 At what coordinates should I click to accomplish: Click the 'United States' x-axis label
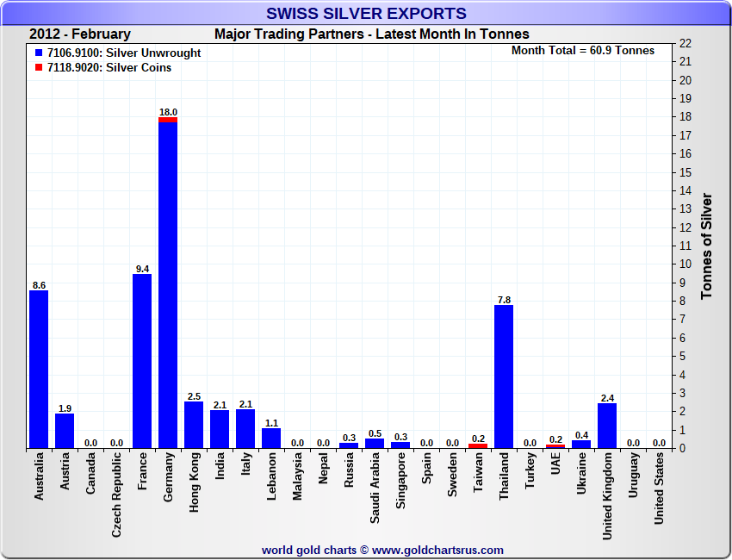tap(659, 493)
